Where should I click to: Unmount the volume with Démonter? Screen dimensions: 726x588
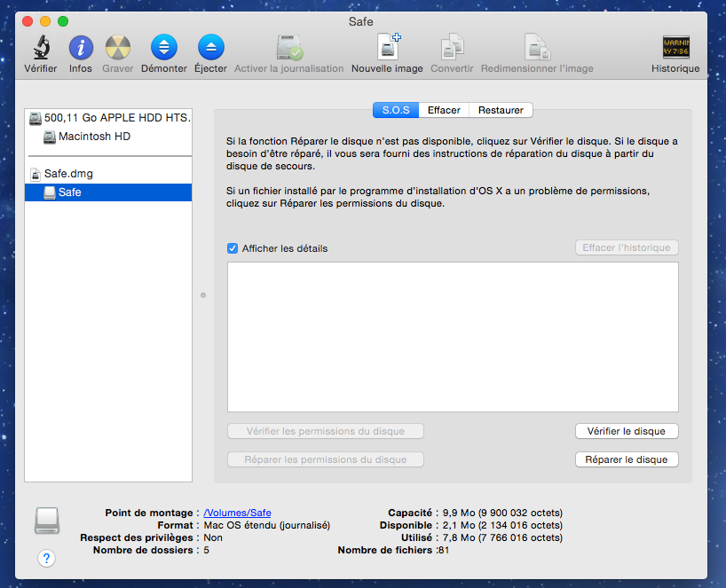(x=164, y=47)
